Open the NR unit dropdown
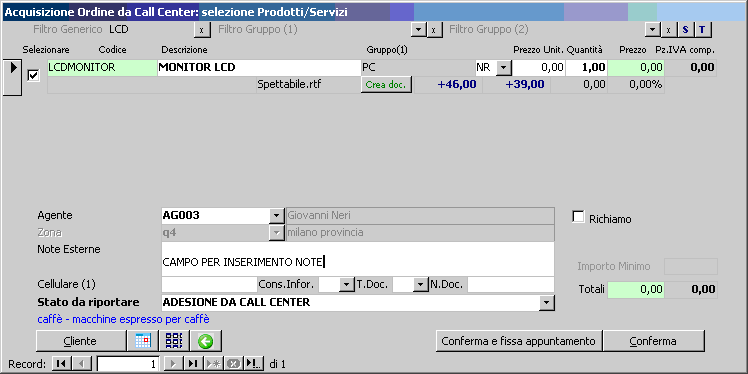Viewport: 748px width, 374px height. 504,68
